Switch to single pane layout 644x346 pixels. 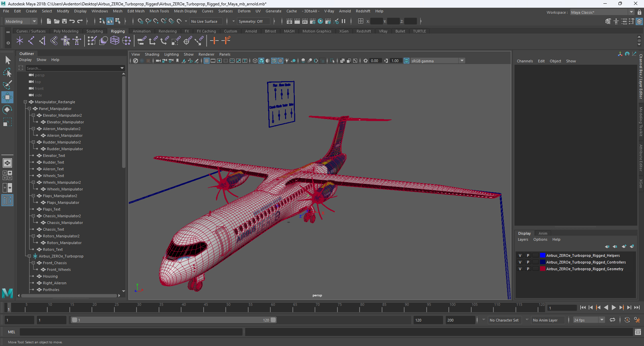tap(7, 163)
